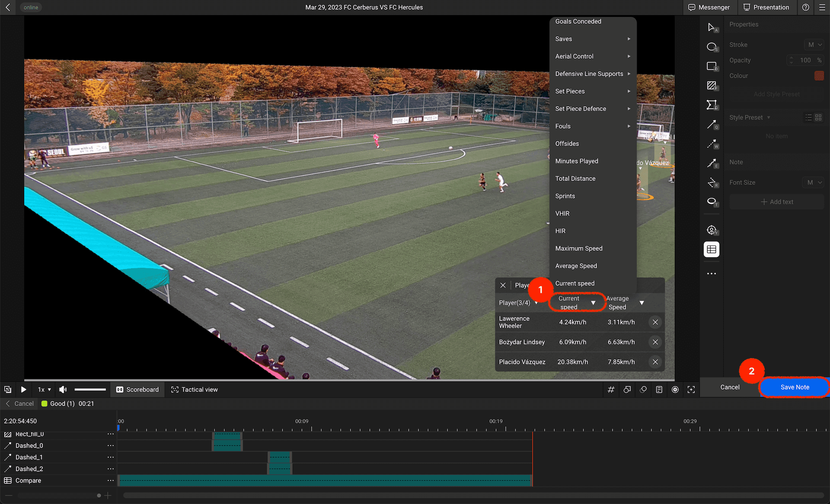The height and width of the screenshot is (504, 830).
Task: Select the ellipse drawing tool
Action: pyautogui.click(x=711, y=47)
